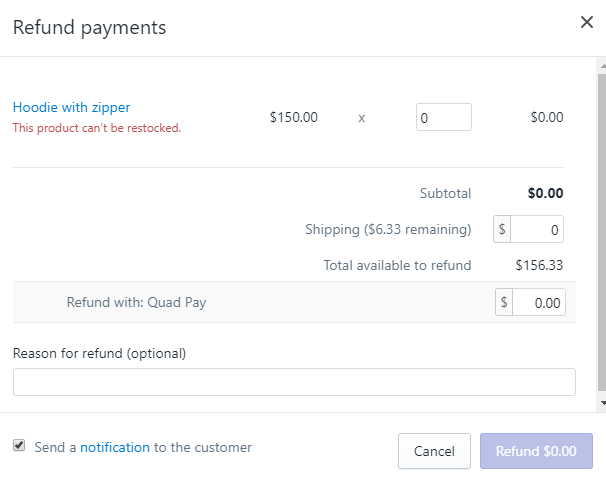Click the Hoodie $150.00 unit price

point(294,117)
